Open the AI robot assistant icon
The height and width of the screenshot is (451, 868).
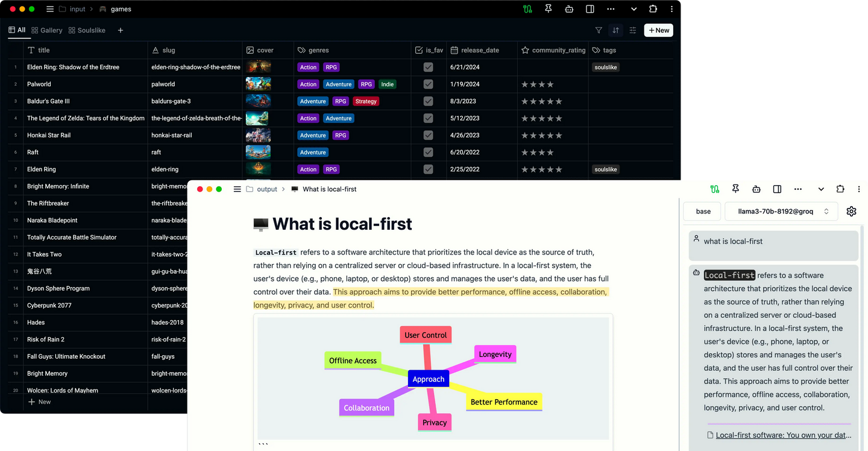(x=569, y=9)
